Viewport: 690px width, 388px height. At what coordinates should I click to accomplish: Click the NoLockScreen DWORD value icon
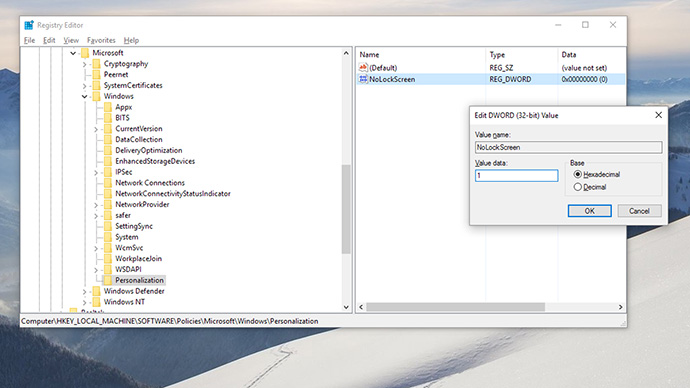click(363, 79)
